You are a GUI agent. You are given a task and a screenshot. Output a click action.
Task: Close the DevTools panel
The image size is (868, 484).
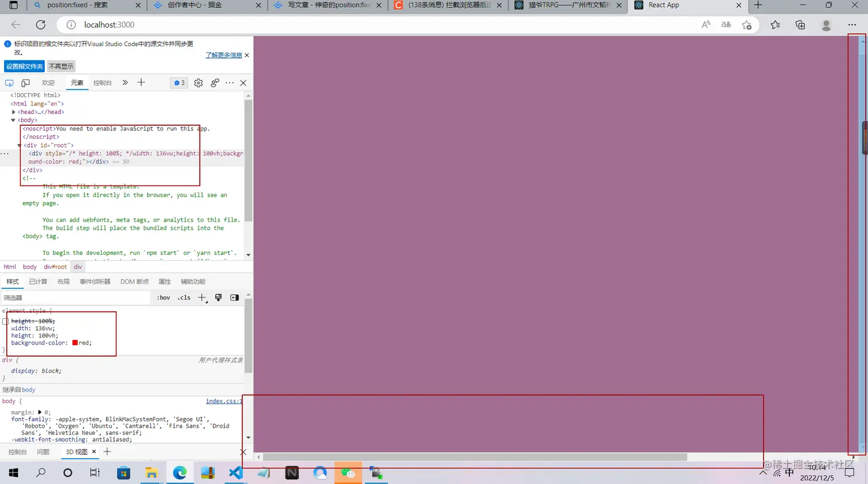(243, 83)
